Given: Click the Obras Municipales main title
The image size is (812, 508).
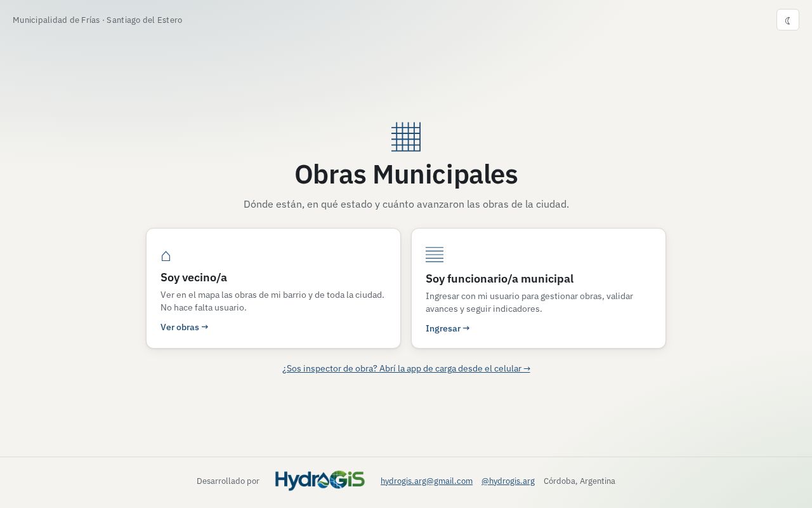Looking at the screenshot, I should [406, 174].
